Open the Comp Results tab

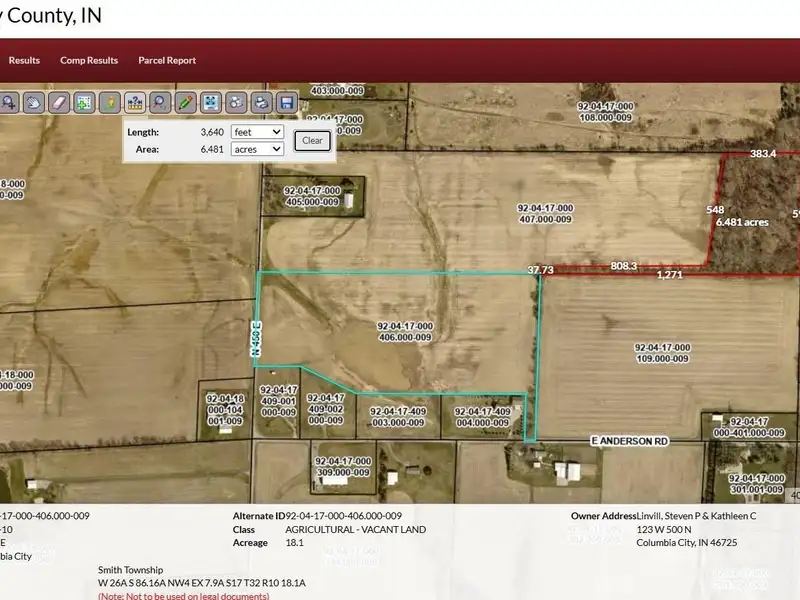click(x=89, y=60)
